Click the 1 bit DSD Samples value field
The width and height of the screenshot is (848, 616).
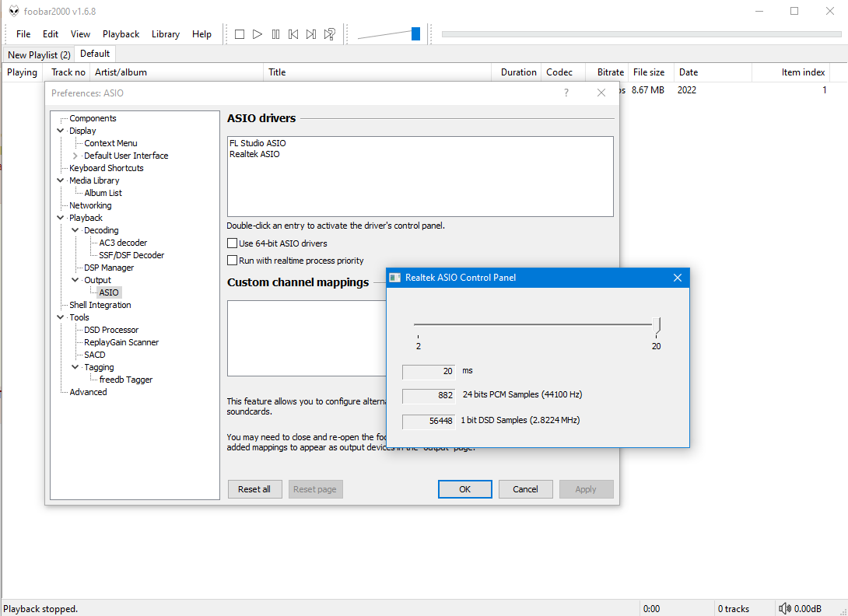(x=429, y=421)
